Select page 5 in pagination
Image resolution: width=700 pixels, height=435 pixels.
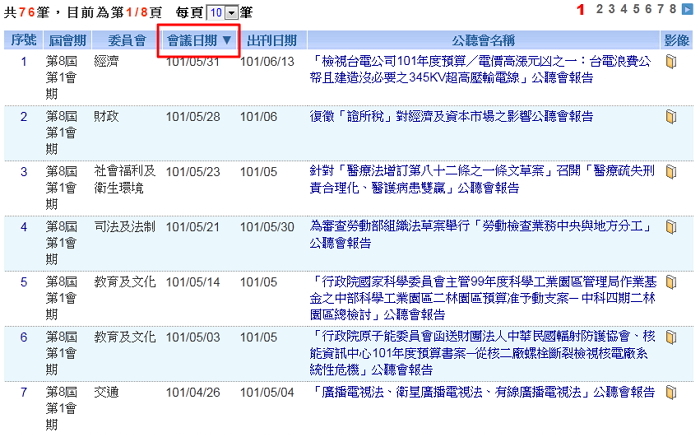pyautogui.click(x=635, y=9)
